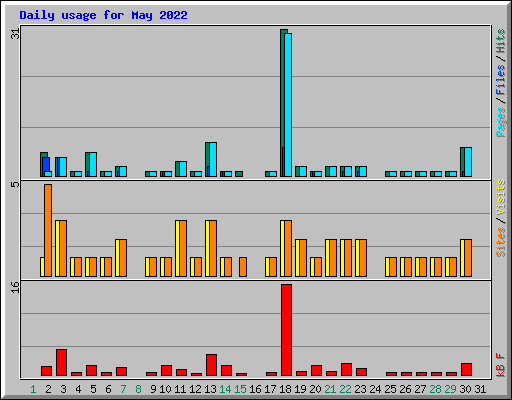The image size is (512, 400).
Task: Click the 'Hits' legend label
Action: click(500, 41)
